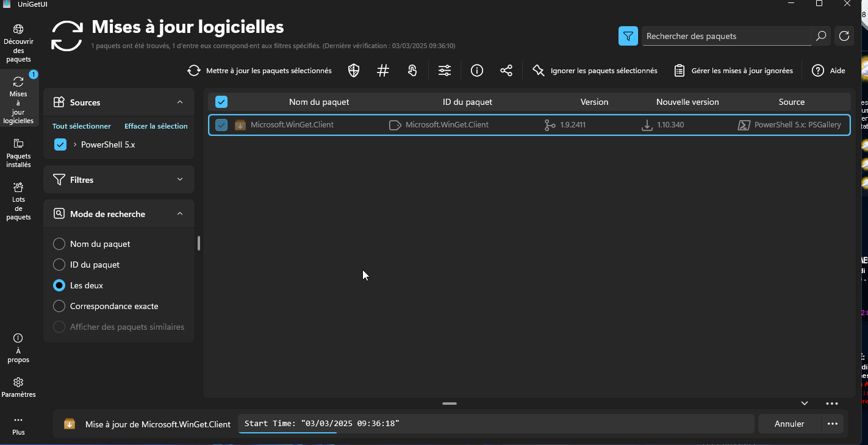Click the Microsoft.WinGet.Client package name

coord(292,125)
